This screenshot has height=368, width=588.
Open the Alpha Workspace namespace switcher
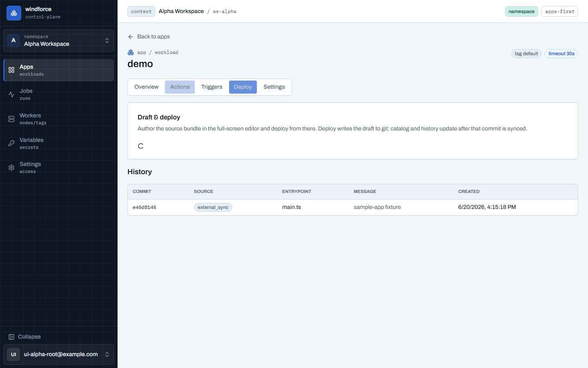point(58,40)
